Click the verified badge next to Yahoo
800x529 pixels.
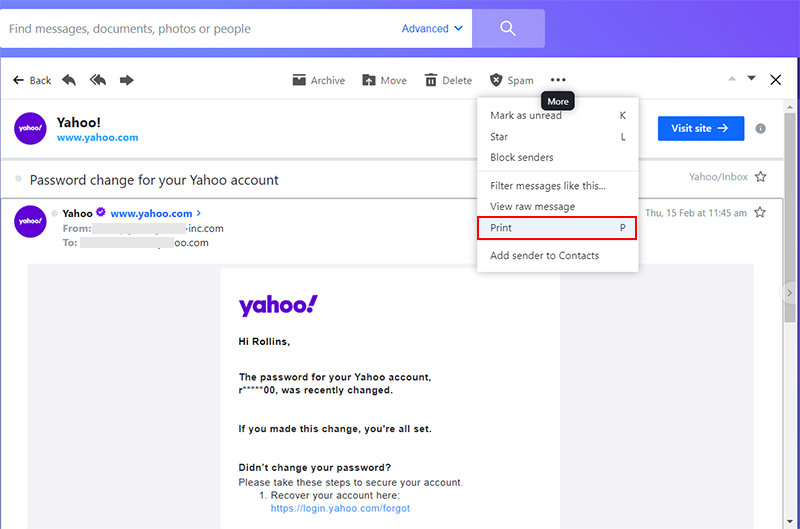[101, 212]
